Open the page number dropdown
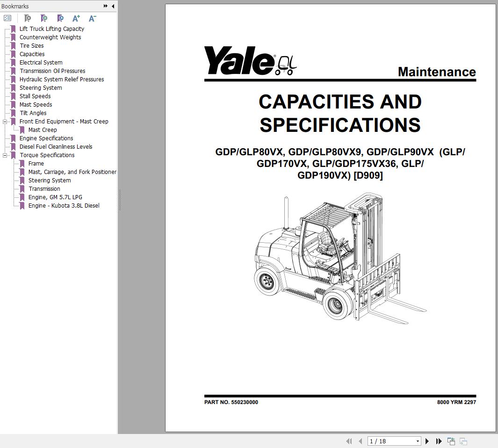The width and height of the screenshot is (498, 448). (x=418, y=441)
